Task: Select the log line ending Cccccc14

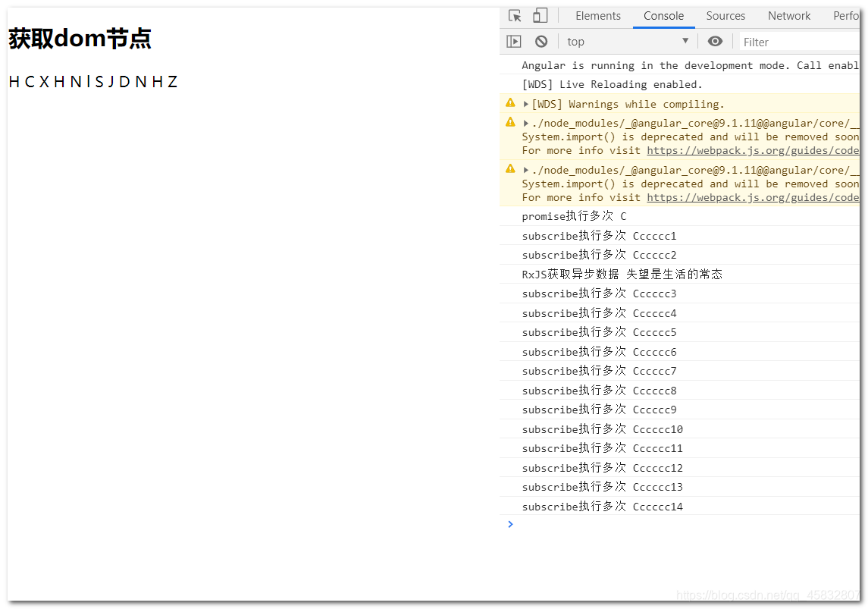Action: tap(680, 507)
